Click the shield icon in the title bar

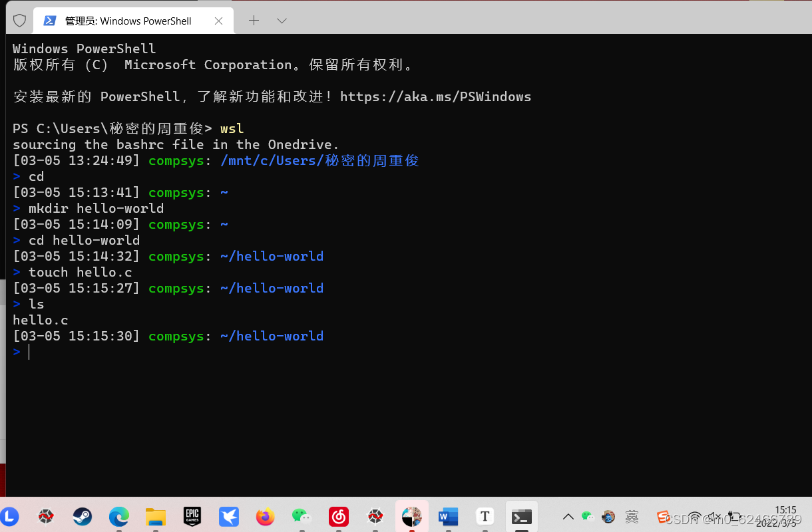(x=19, y=21)
